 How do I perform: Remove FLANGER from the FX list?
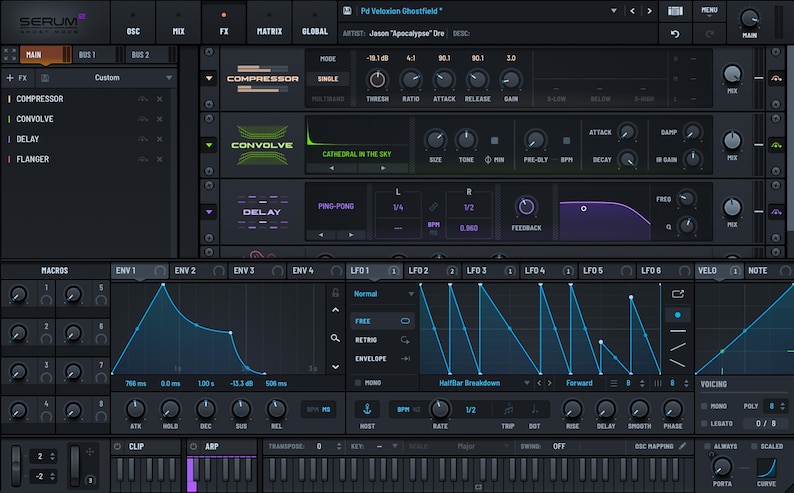160,159
